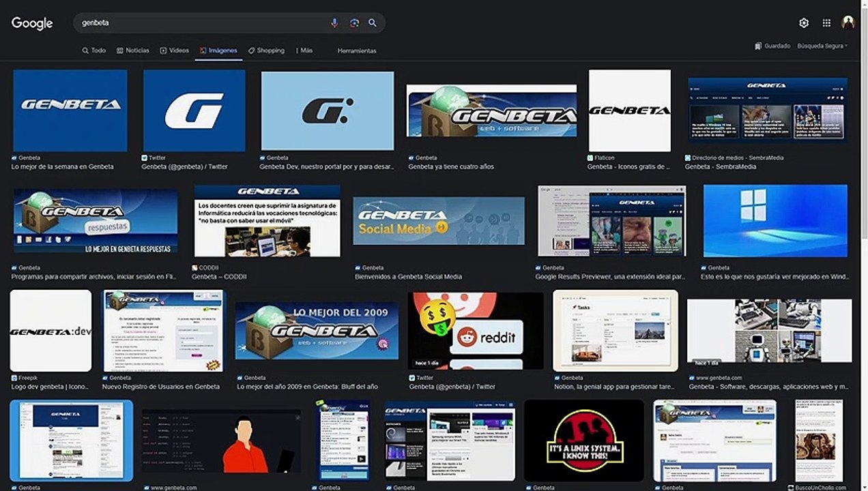This screenshot has height=491, width=868.
Task: Click the account profile avatar
Action: click(848, 23)
